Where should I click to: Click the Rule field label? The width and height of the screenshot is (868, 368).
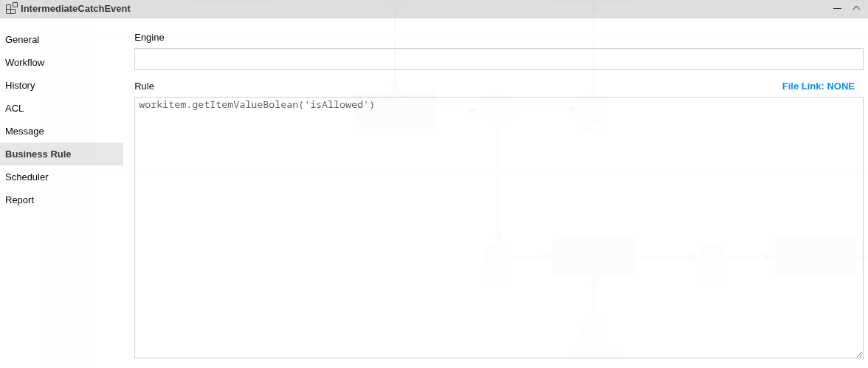click(x=144, y=86)
